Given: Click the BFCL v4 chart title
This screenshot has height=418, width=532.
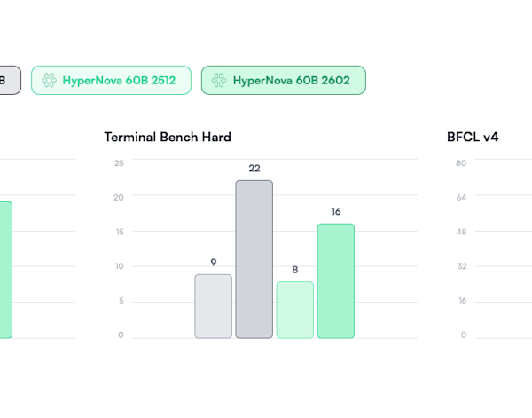Looking at the screenshot, I should click(473, 137).
